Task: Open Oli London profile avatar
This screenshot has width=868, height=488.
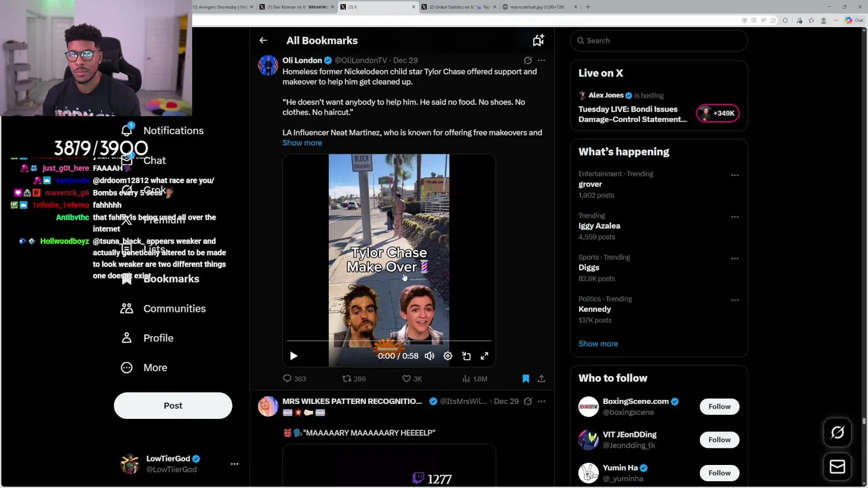Action: 268,66
